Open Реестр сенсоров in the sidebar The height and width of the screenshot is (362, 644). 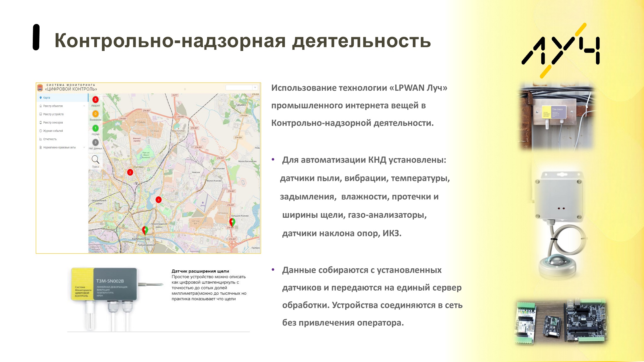click(x=62, y=122)
